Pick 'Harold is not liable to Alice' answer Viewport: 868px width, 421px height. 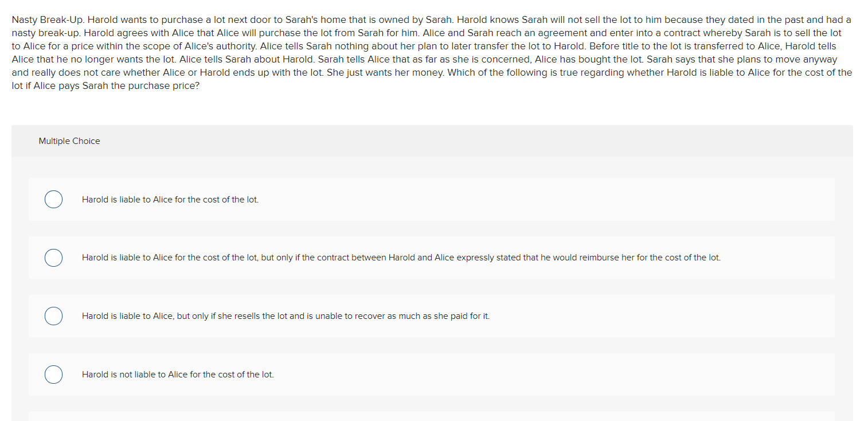click(x=53, y=374)
